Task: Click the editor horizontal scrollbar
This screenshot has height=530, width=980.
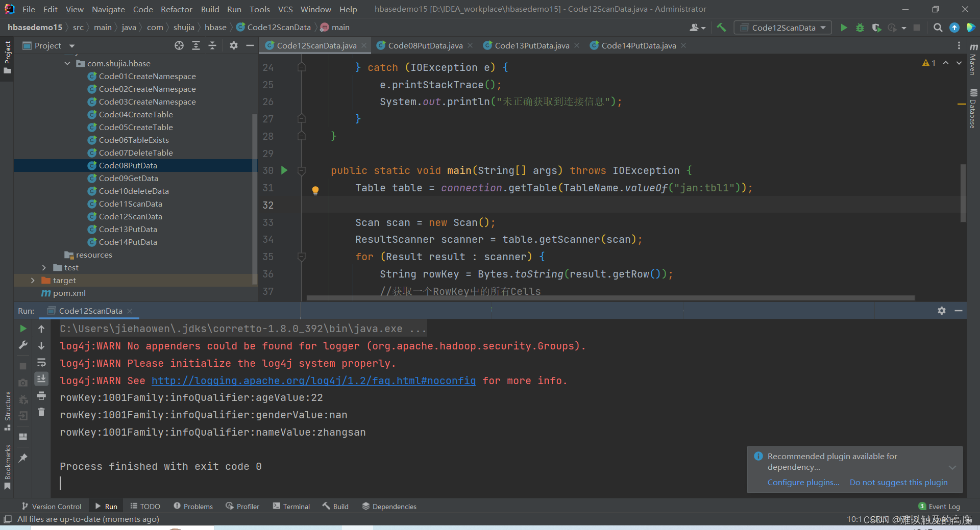Action: (610, 298)
